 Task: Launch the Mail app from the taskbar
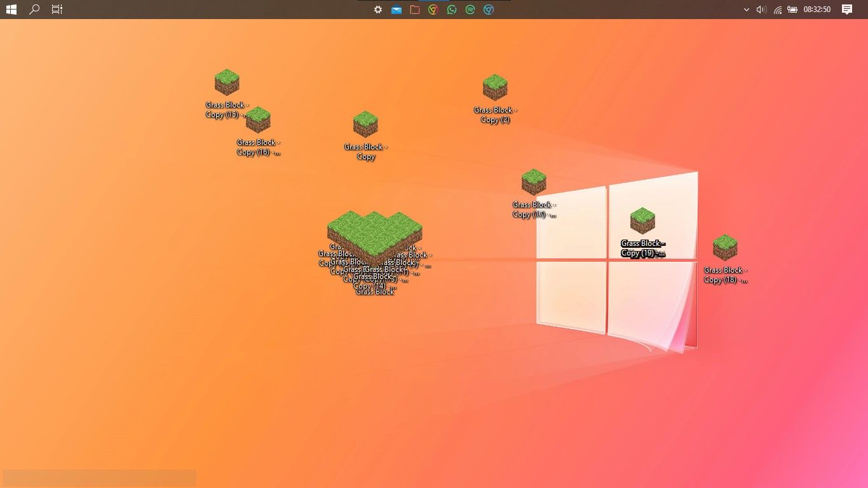397,10
